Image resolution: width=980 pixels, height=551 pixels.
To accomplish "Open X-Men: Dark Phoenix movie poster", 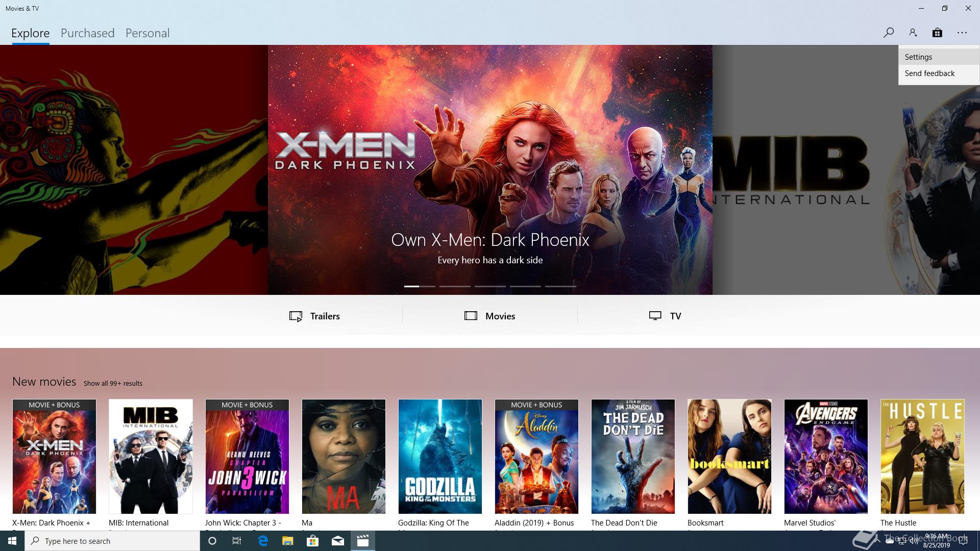I will point(54,456).
